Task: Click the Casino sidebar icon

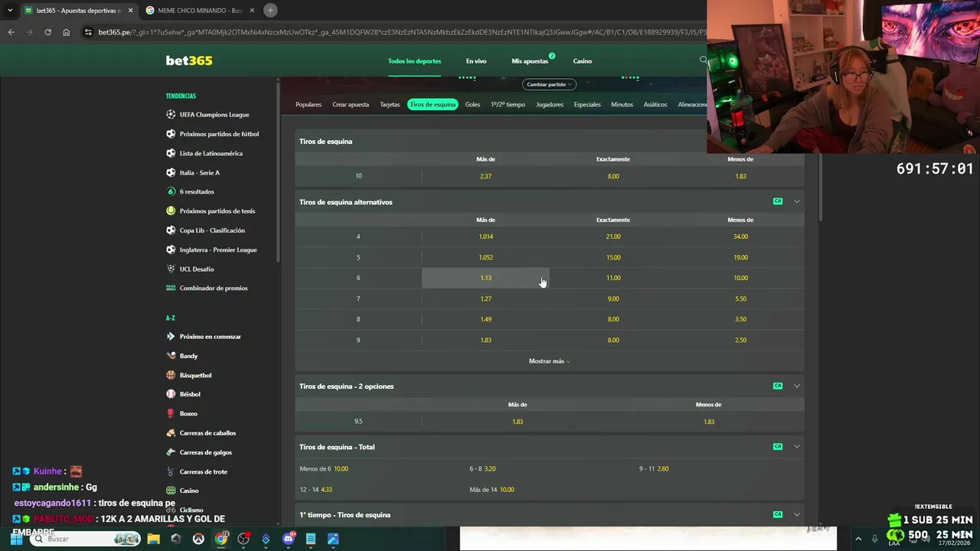Action: point(171,491)
